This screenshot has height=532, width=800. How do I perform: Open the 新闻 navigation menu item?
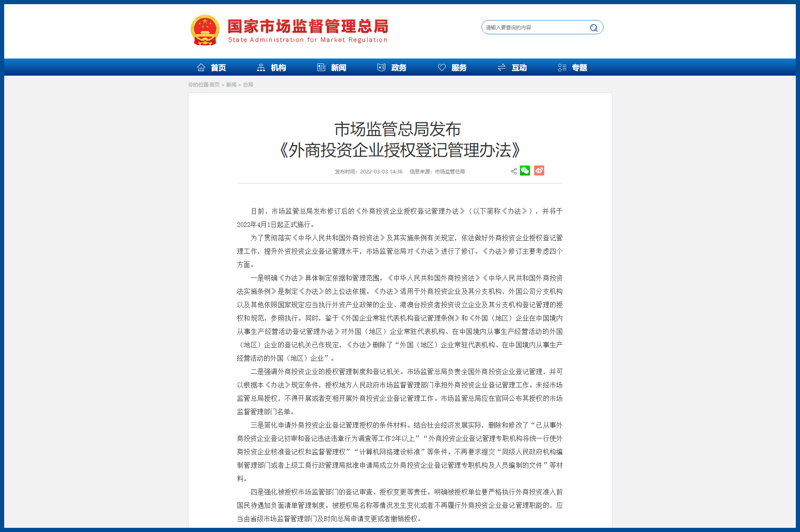(339, 68)
